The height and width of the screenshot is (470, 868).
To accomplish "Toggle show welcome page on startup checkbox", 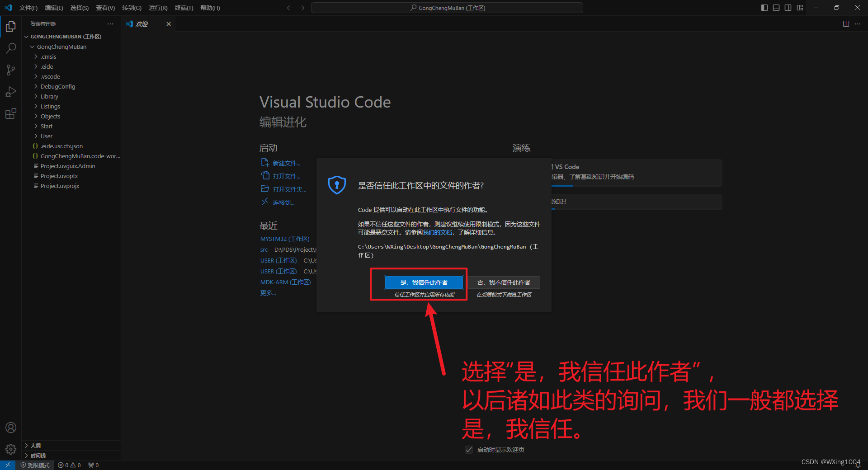I will [x=469, y=450].
